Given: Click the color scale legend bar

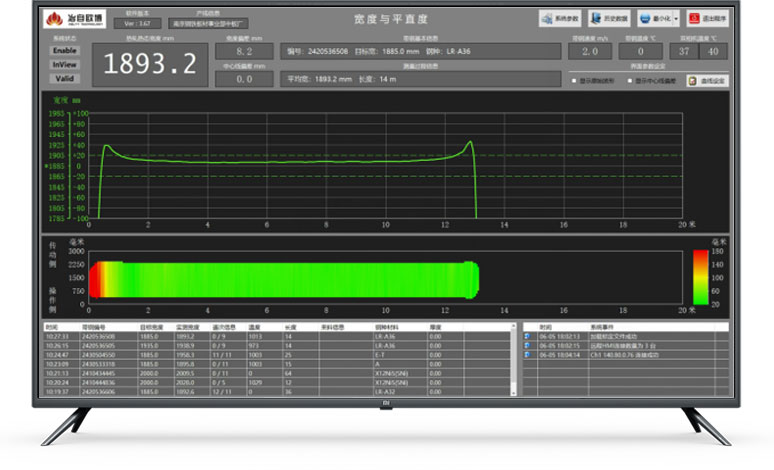Looking at the screenshot, I should [x=701, y=276].
